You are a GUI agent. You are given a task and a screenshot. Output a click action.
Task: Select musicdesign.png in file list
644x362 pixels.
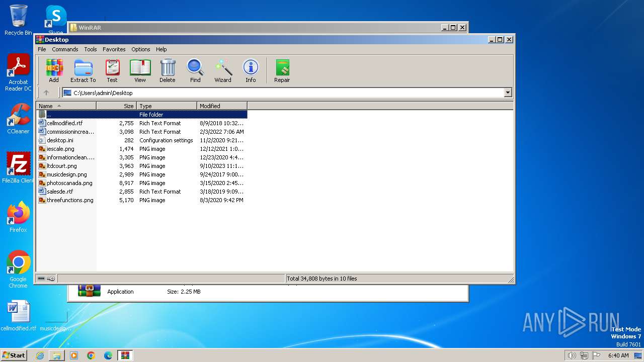pos(142,174)
